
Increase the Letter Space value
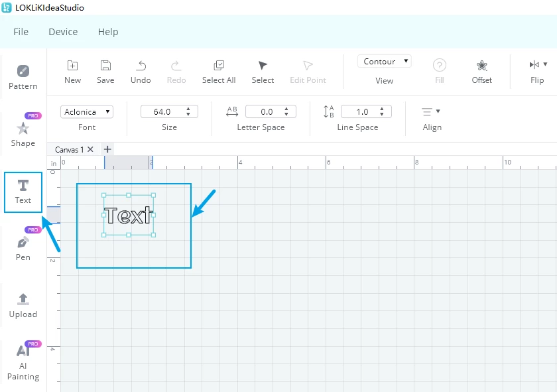tap(286, 109)
